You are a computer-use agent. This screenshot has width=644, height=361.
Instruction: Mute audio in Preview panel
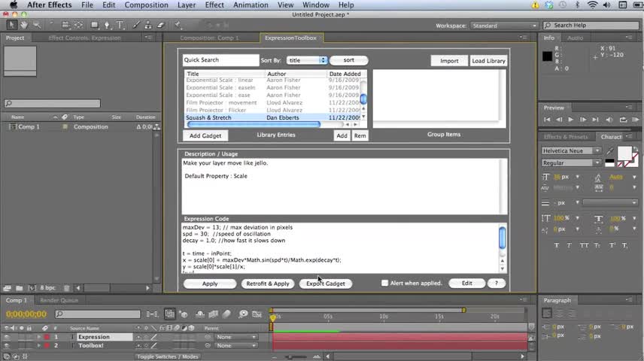[x=609, y=120]
